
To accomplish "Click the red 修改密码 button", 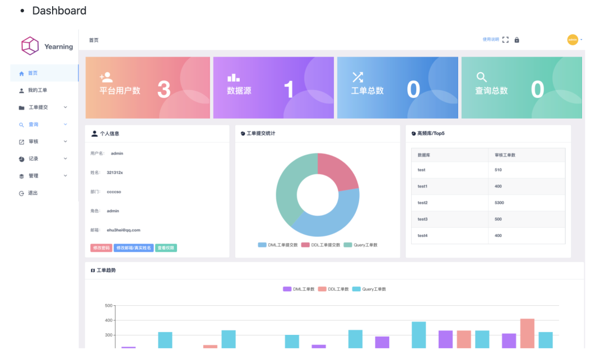I will [x=101, y=248].
